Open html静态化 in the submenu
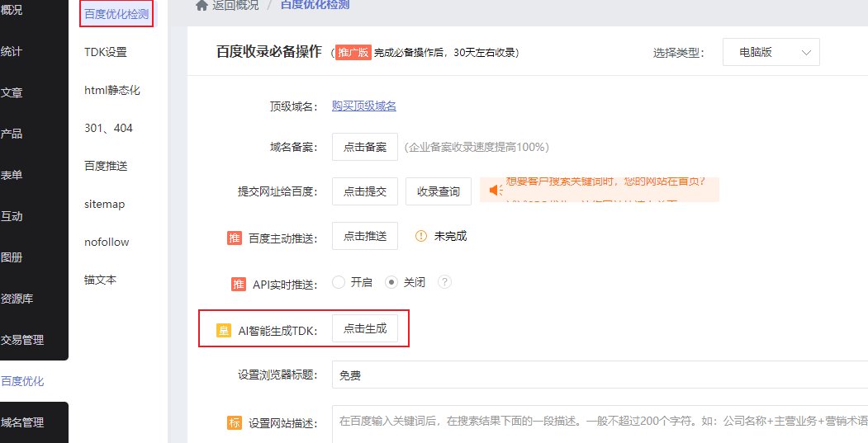This screenshot has width=868, height=443. pyautogui.click(x=112, y=90)
